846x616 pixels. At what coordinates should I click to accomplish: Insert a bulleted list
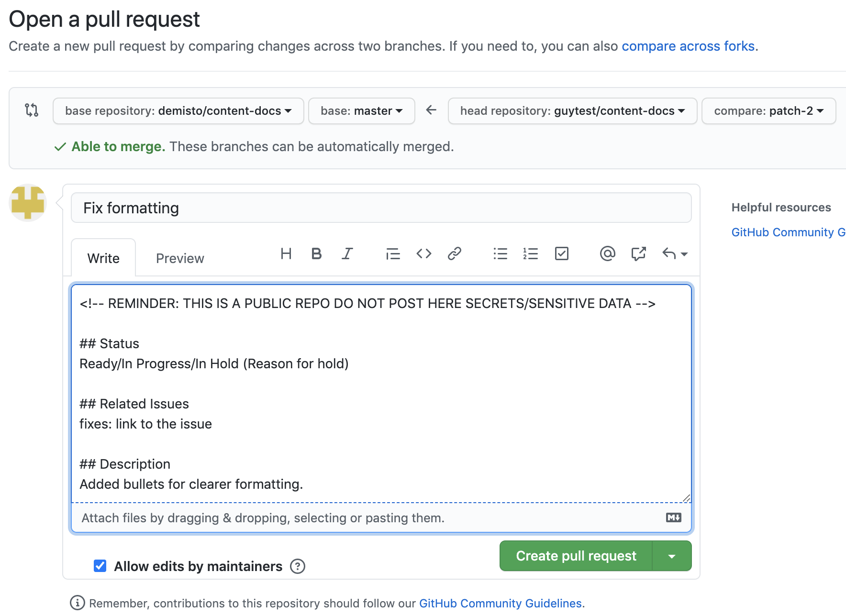pos(500,253)
